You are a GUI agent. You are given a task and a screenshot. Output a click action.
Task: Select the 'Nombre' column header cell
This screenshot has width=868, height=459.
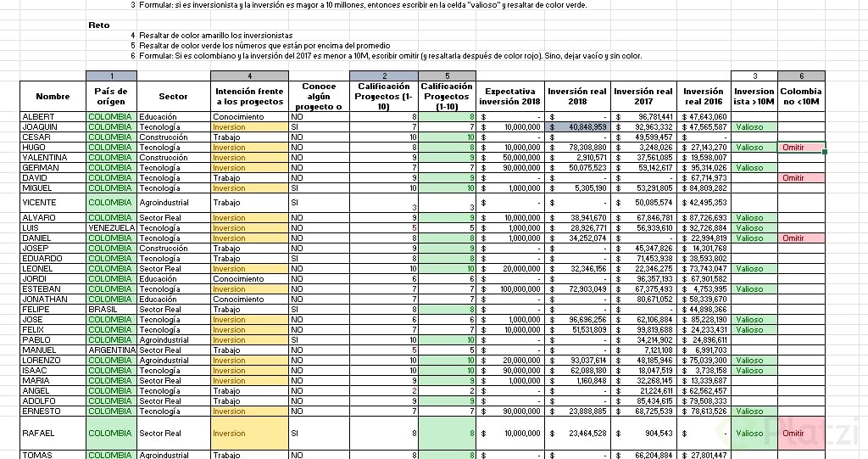[53, 97]
